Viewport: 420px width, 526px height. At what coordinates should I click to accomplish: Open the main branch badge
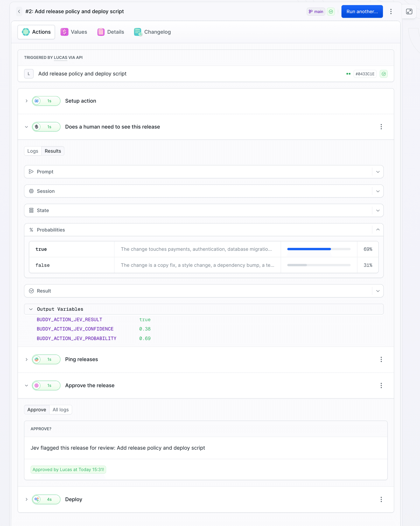tap(316, 11)
